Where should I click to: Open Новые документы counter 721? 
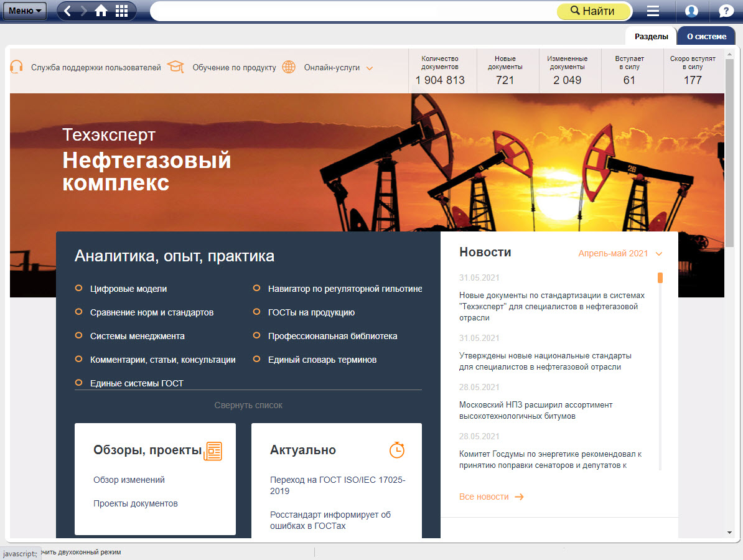coord(505,70)
